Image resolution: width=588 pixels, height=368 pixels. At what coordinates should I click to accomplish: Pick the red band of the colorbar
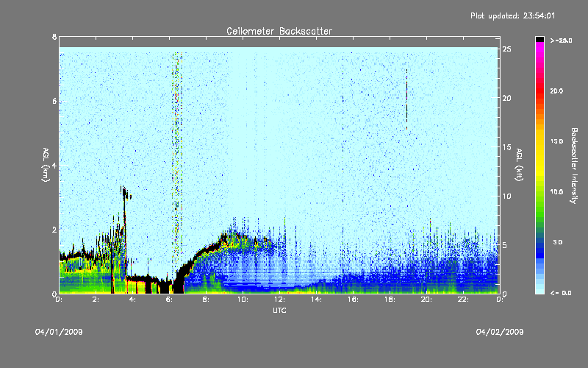click(539, 92)
